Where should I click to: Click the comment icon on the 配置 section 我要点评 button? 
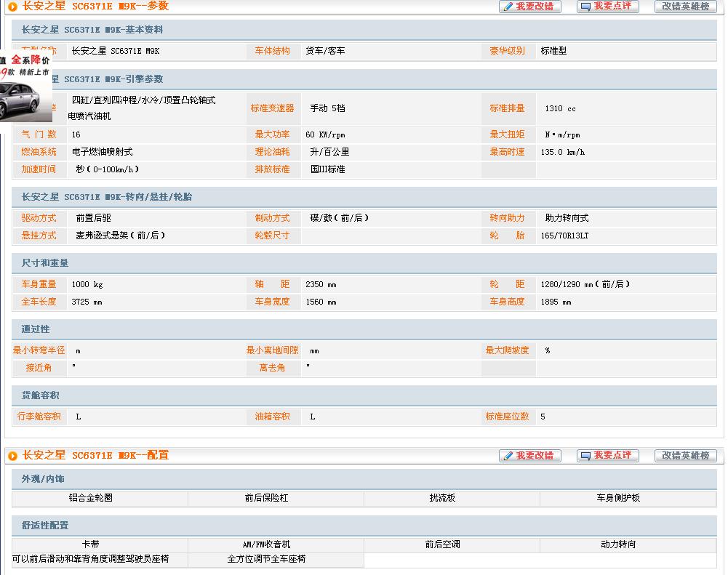[x=585, y=456]
